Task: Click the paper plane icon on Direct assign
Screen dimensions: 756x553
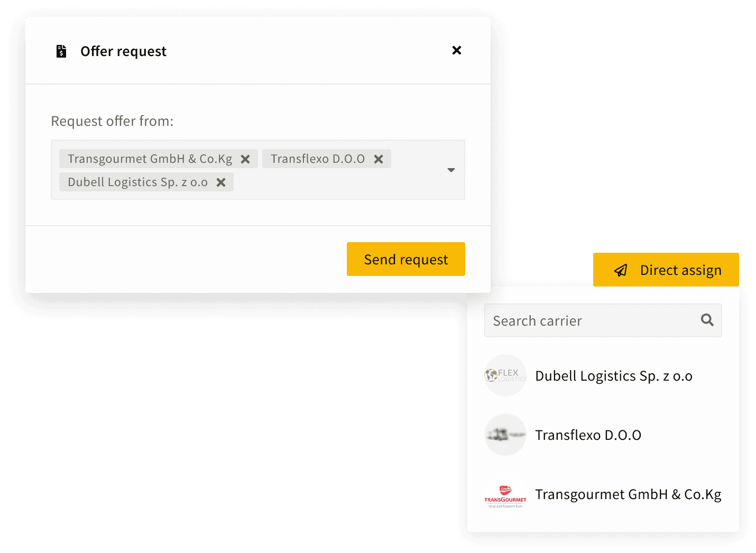Action: [621, 271]
